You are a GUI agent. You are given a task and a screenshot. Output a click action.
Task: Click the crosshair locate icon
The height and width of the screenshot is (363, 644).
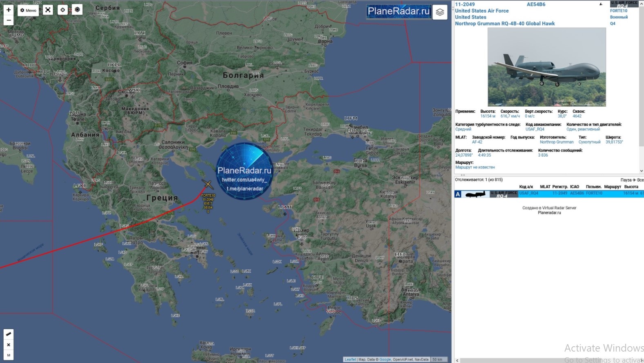pyautogui.click(x=62, y=10)
